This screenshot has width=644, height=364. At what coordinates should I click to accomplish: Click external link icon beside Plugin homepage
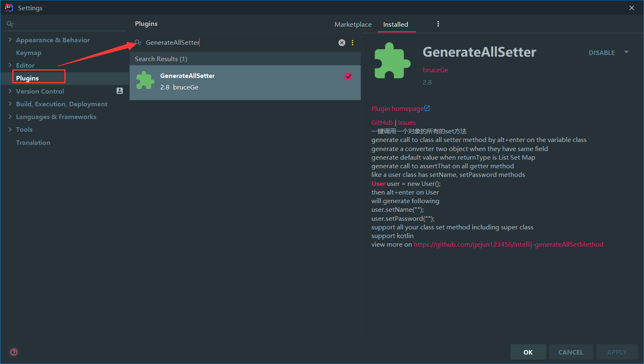pyautogui.click(x=427, y=108)
